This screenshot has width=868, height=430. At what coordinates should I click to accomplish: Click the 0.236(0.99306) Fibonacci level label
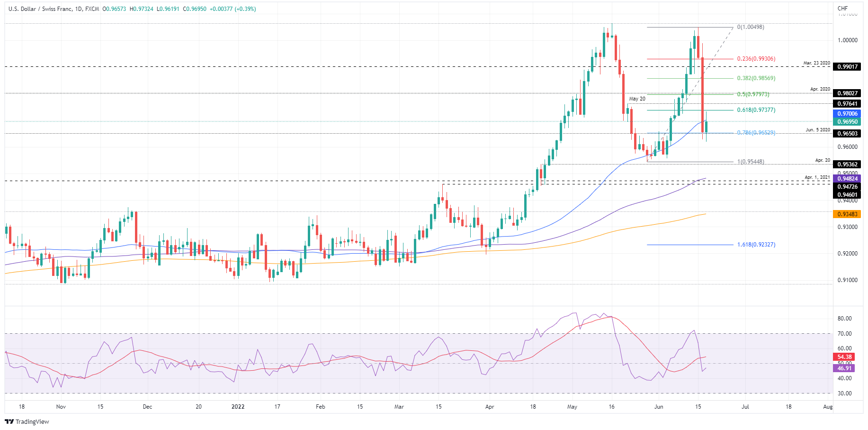pos(756,59)
